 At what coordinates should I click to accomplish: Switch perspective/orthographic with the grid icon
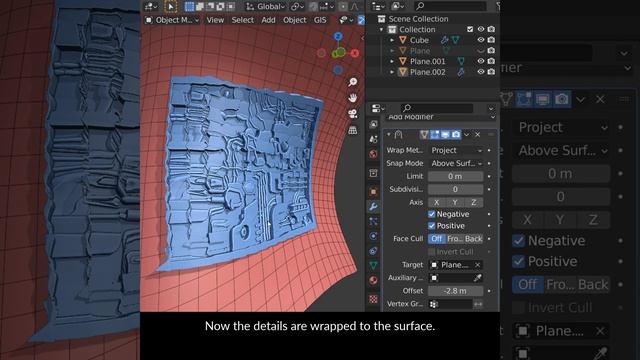coord(353,130)
